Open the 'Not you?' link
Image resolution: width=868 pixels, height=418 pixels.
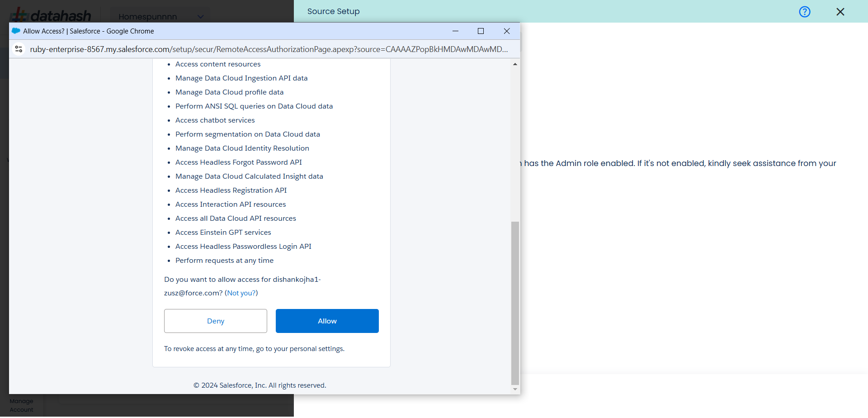coord(241,293)
